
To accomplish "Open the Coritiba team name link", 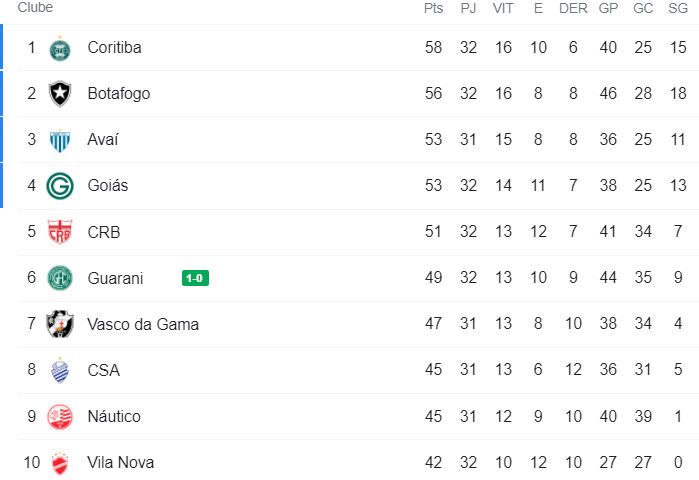I will point(114,48).
